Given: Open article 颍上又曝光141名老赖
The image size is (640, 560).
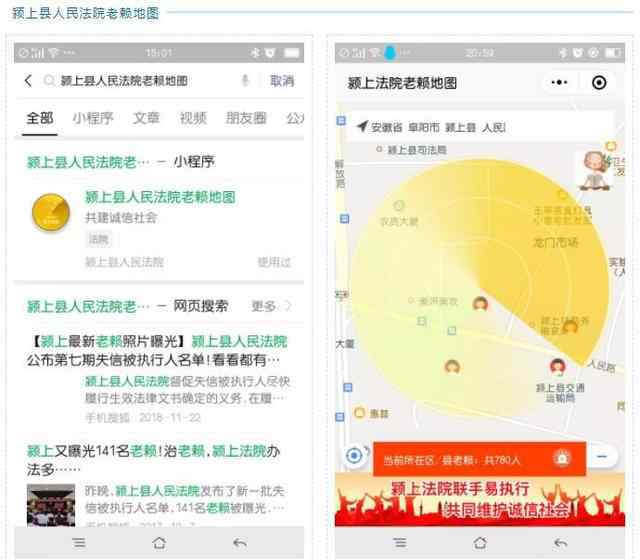Looking at the screenshot, I should pos(153,460).
